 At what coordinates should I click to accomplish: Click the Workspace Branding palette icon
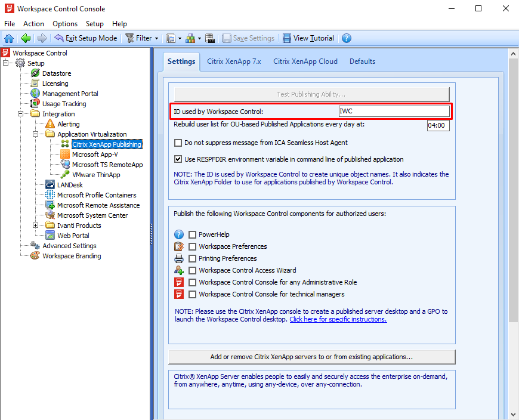click(x=35, y=256)
